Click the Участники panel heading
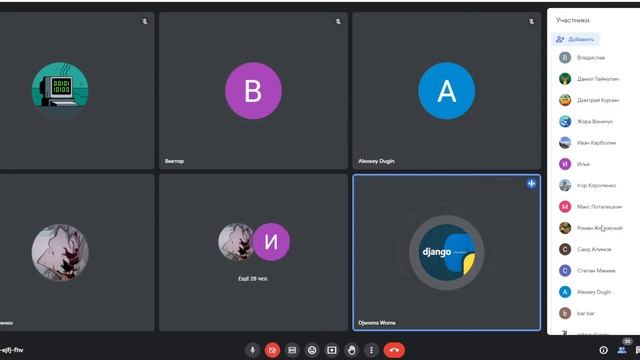This screenshot has width=640, height=360. [x=573, y=20]
